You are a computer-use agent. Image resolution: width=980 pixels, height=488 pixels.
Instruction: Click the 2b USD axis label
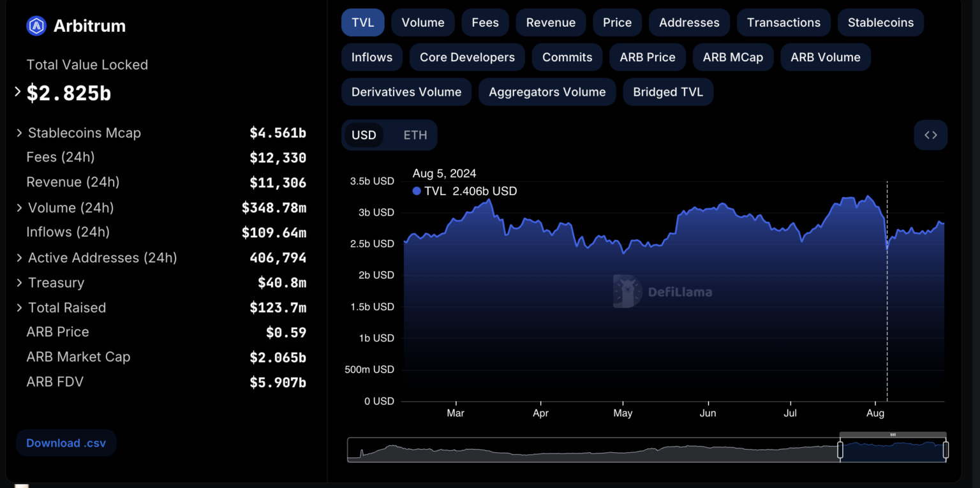tap(376, 275)
